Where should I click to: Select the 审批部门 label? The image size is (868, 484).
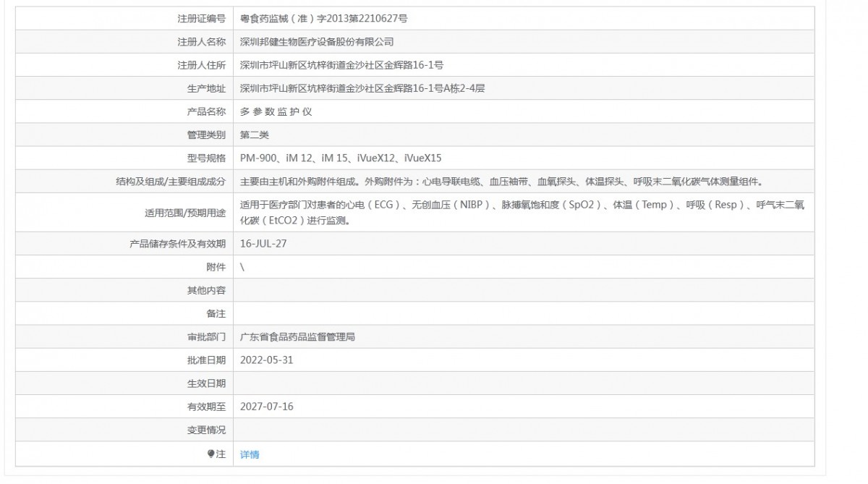[206, 336]
